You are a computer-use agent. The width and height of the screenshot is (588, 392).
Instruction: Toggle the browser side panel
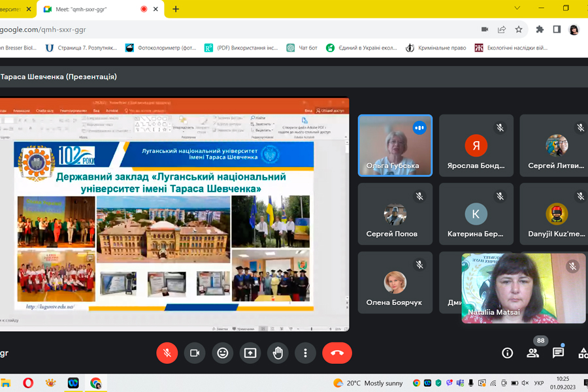(557, 29)
